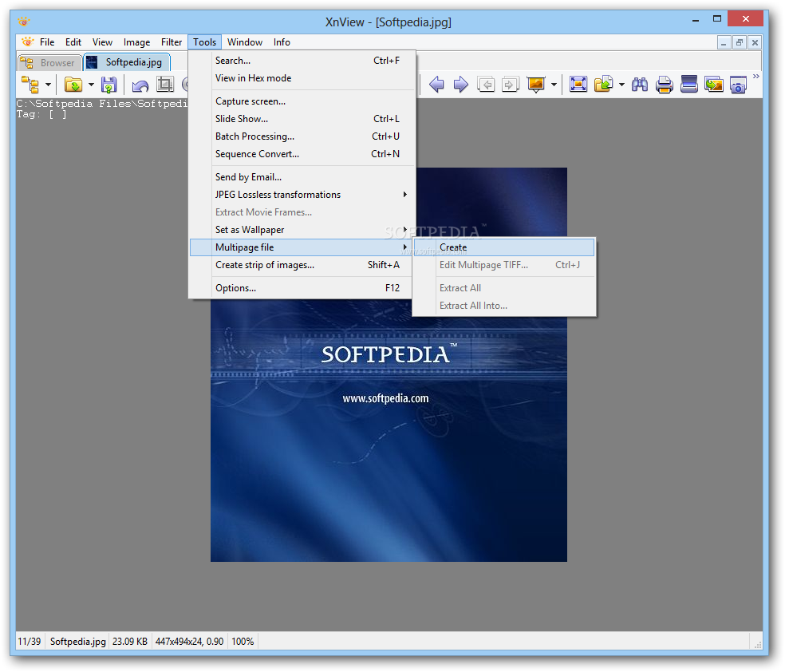Close the inner Softpedia.jpg document

pos(755,42)
